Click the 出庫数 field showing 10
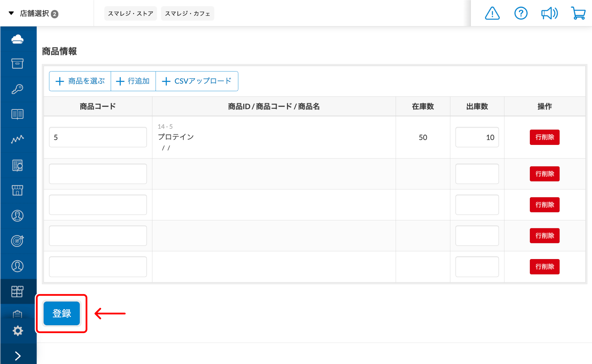Image resolution: width=592 pixels, height=364 pixels. pyautogui.click(x=477, y=137)
